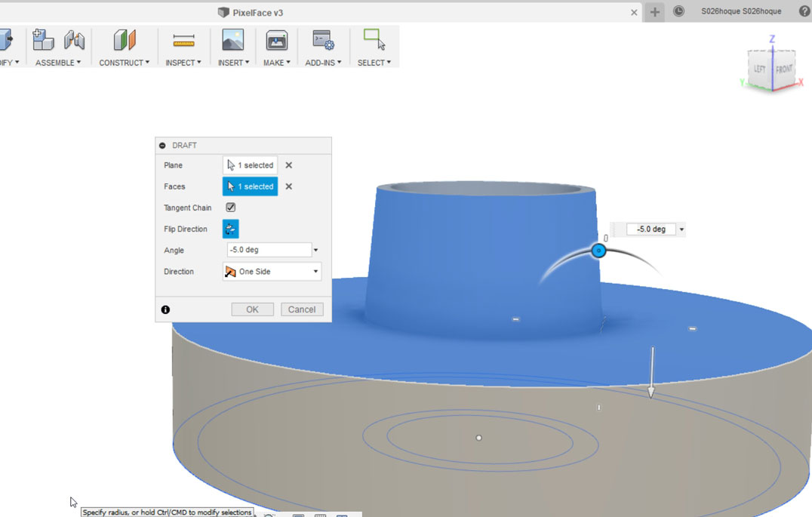Open the Inspect menu

183,62
